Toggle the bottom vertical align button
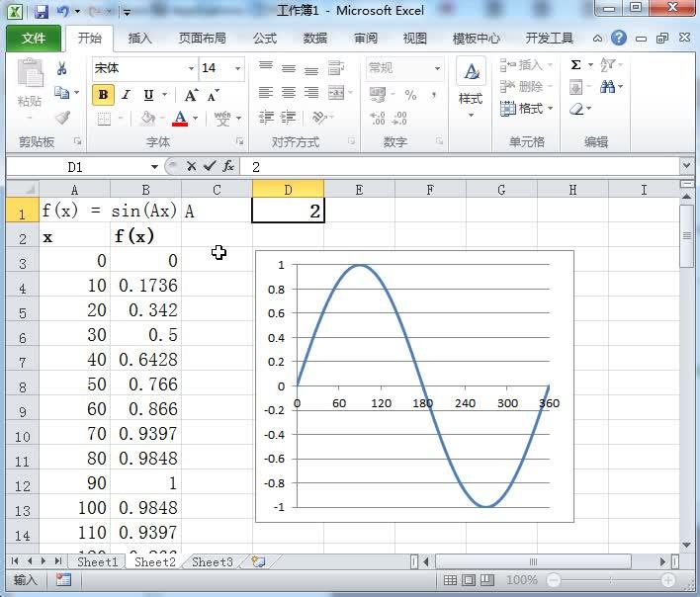The width and height of the screenshot is (700, 597). tap(311, 68)
